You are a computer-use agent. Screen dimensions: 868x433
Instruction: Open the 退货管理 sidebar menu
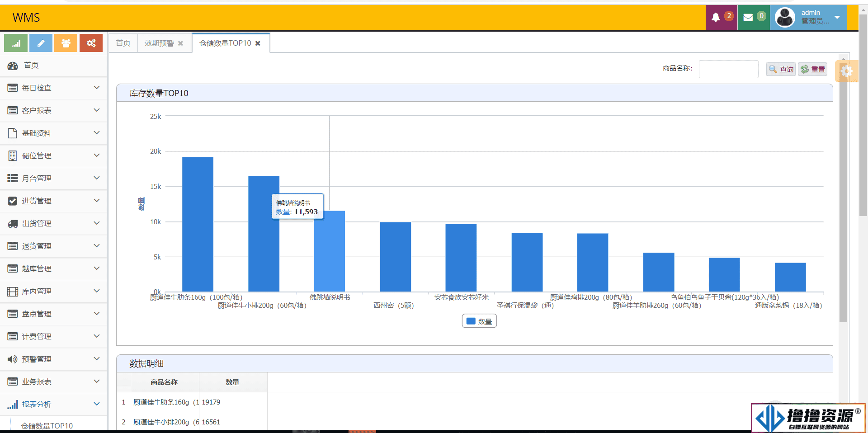[53, 246]
